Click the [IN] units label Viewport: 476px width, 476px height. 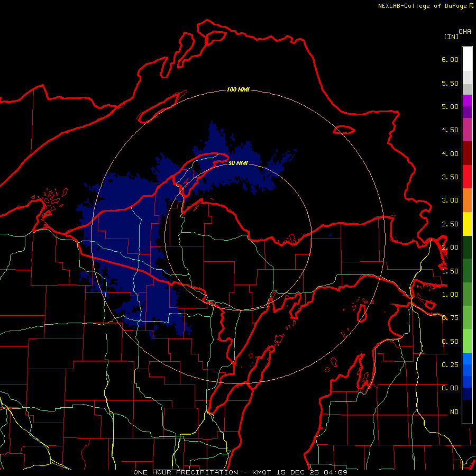(x=451, y=36)
